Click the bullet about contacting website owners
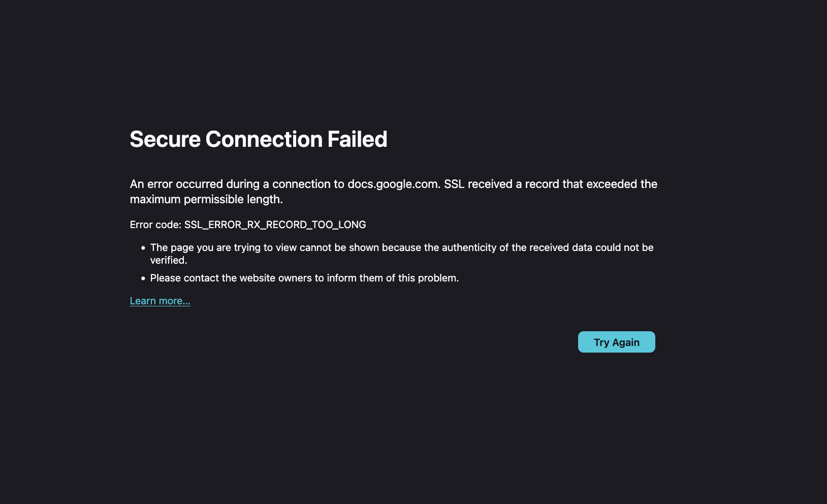The width and height of the screenshot is (827, 504). tap(304, 278)
